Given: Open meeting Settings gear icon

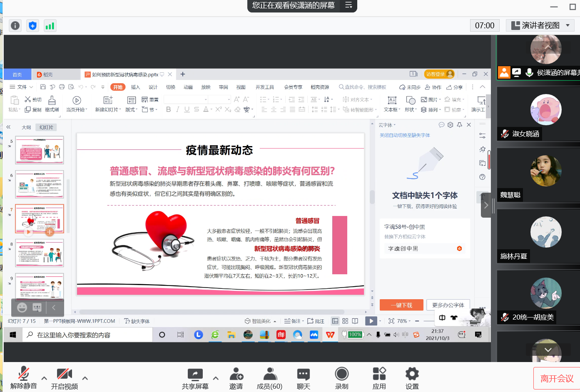Looking at the screenshot, I should (x=412, y=374).
